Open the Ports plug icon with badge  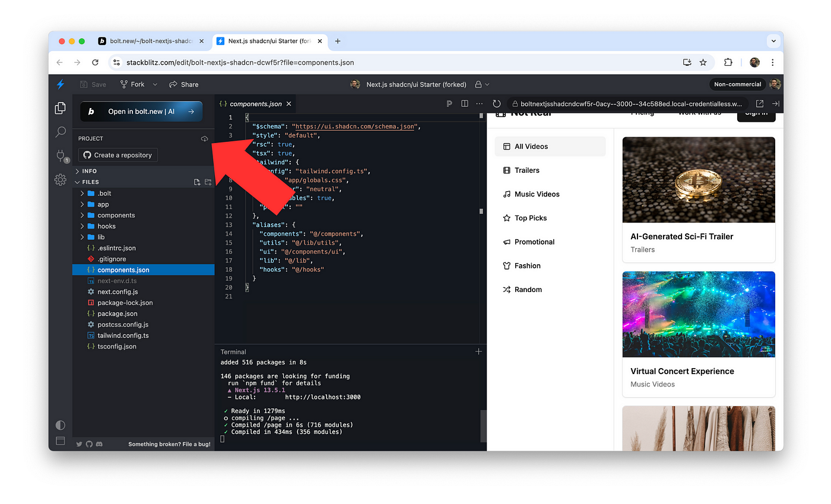click(61, 156)
